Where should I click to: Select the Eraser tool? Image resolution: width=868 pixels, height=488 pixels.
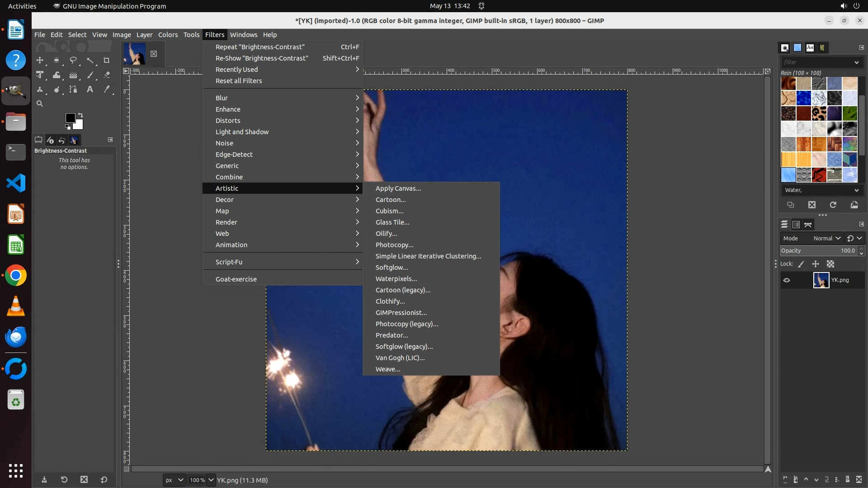[107, 75]
